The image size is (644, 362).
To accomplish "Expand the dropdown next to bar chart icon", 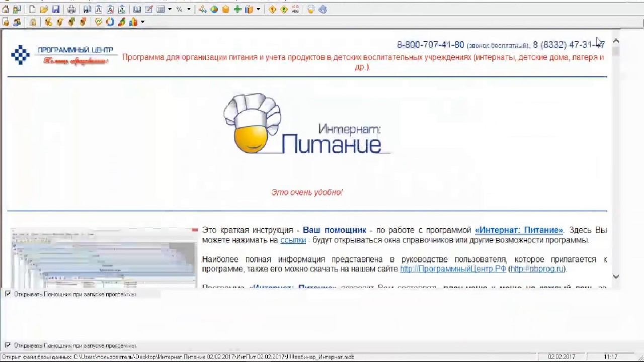I will tap(142, 22).
